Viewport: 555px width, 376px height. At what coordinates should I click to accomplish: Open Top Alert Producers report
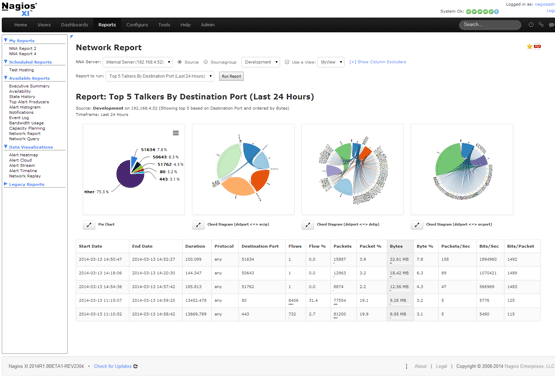coord(29,102)
